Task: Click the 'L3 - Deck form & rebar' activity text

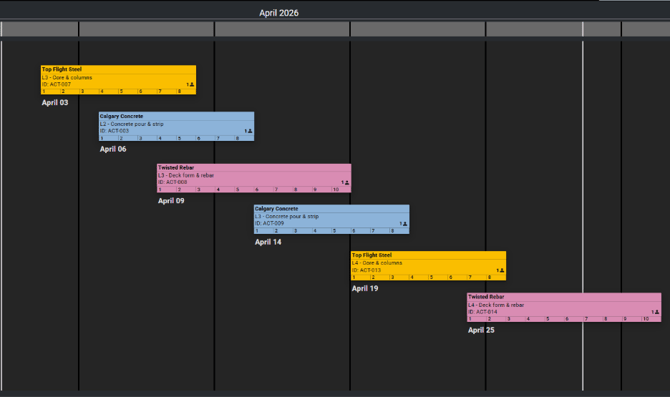Action: (x=186, y=175)
